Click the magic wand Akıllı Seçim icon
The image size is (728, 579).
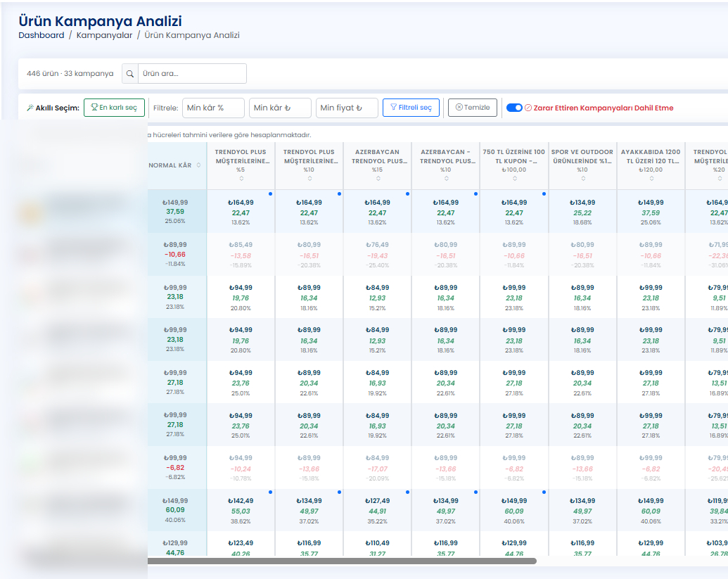click(x=30, y=108)
